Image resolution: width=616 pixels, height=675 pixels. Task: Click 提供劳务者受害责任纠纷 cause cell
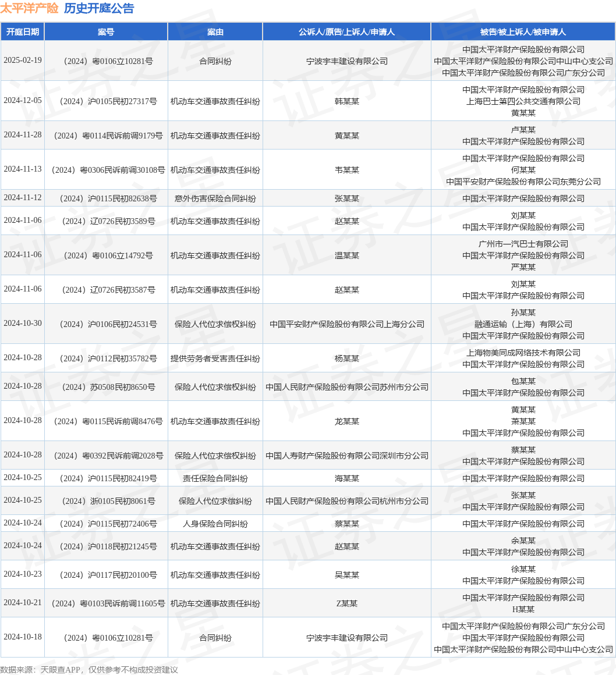pyautogui.click(x=215, y=358)
